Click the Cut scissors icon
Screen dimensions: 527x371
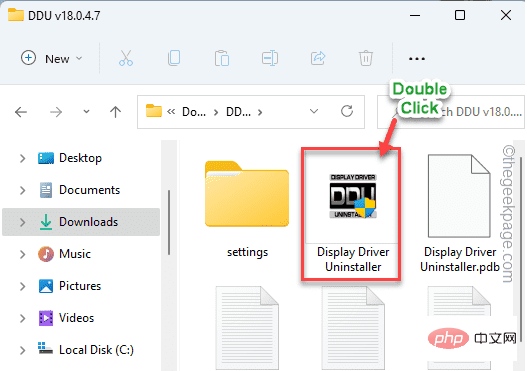point(126,58)
